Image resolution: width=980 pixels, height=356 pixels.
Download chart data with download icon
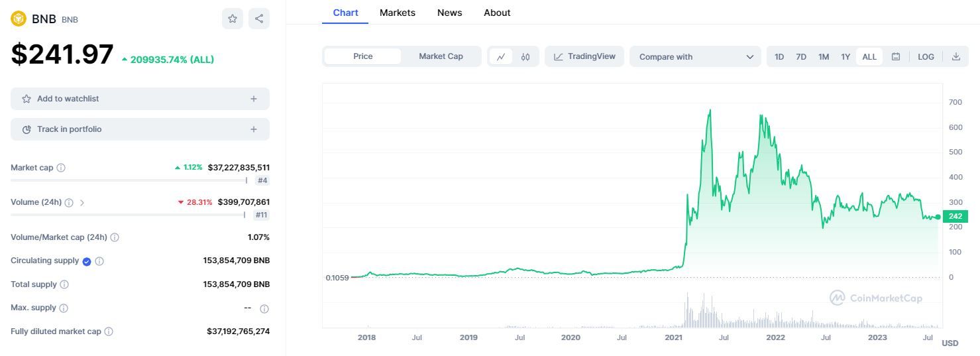pyautogui.click(x=955, y=57)
